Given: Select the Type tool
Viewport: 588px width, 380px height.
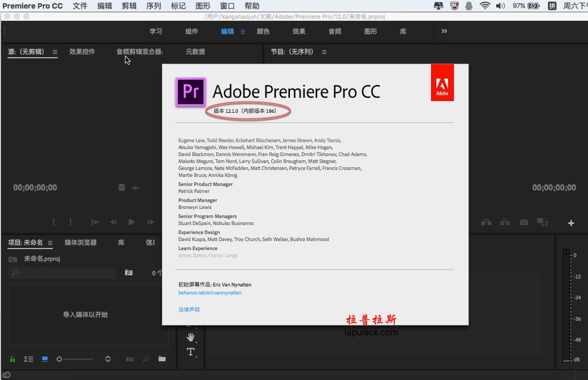Looking at the screenshot, I should pyautogui.click(x=191, y=352).
